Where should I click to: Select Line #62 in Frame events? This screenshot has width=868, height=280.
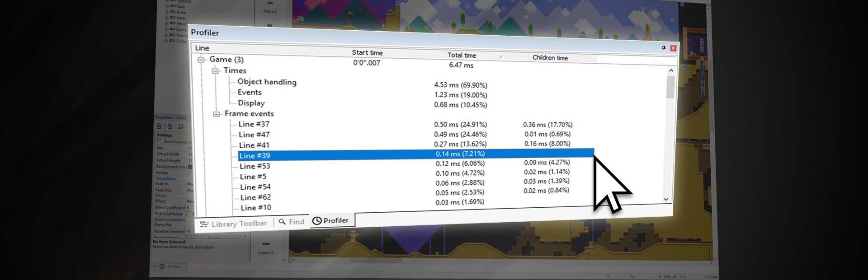pos(256,197)
